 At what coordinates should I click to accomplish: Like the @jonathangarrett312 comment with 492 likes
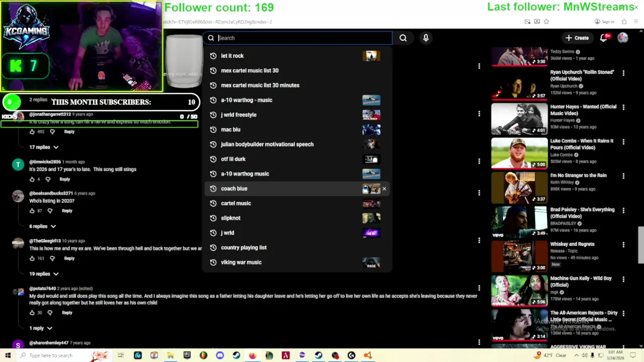click(32, 132)
